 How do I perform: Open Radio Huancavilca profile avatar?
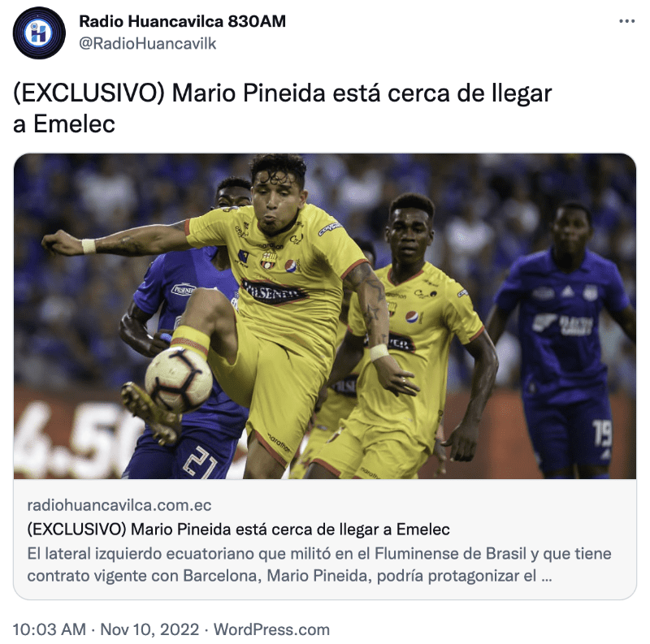coord(39,32)
